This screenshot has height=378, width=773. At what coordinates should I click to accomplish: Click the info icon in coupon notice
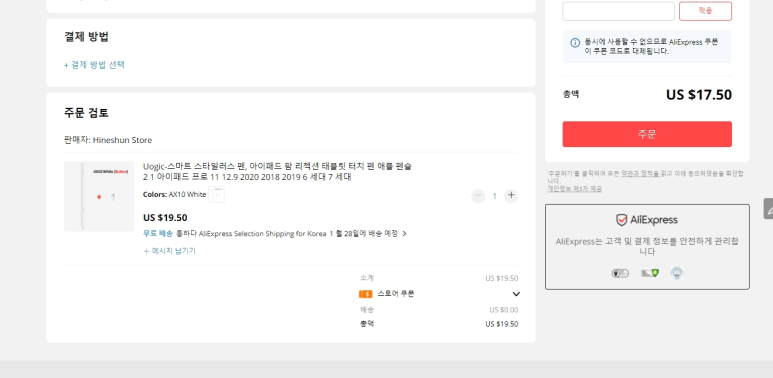coord(575,43)
